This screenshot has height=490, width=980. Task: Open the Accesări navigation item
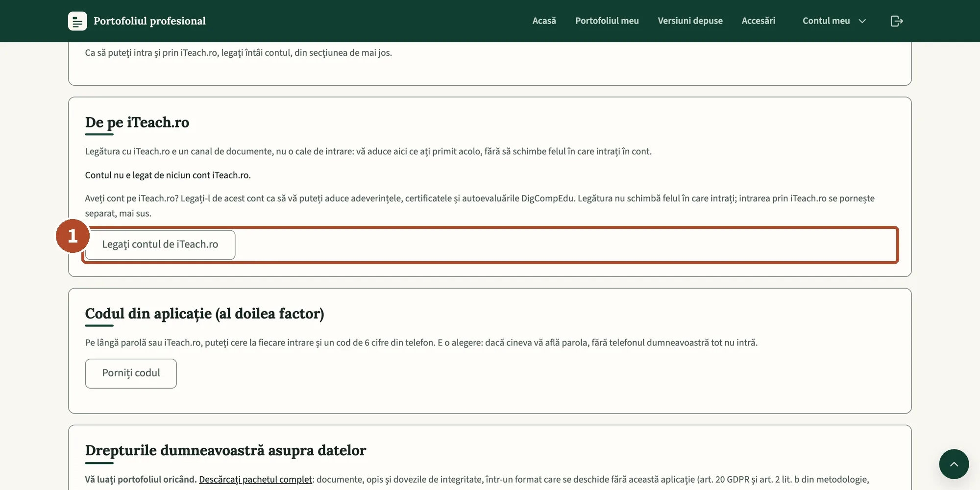click(759, 21)
